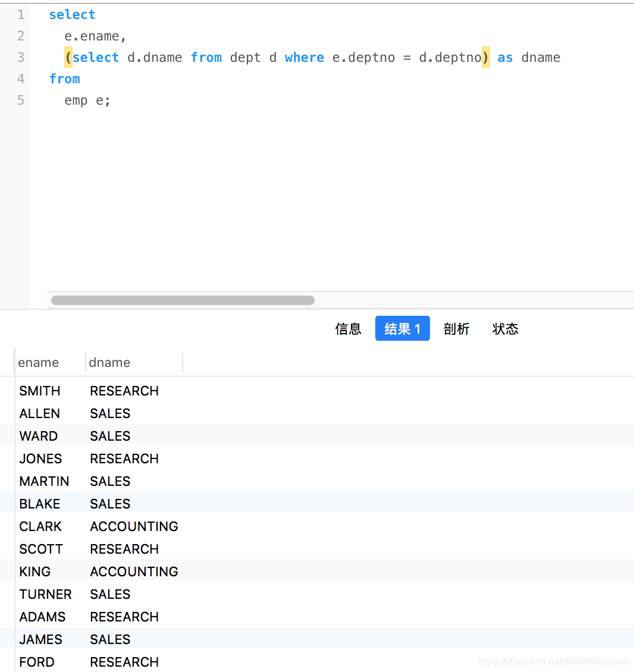
Task: Click the select keyword on line 1
Action: pyautogui.click(x=72, y=15)
